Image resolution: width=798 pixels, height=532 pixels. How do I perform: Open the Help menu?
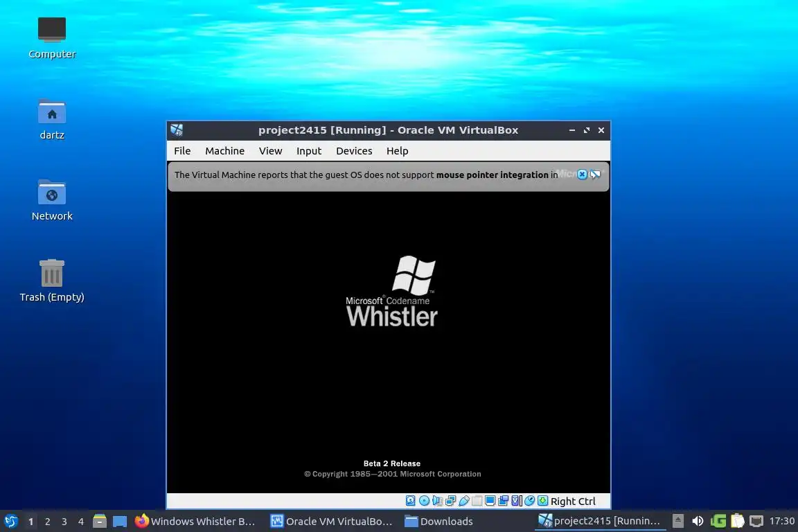tap(397, 151)
